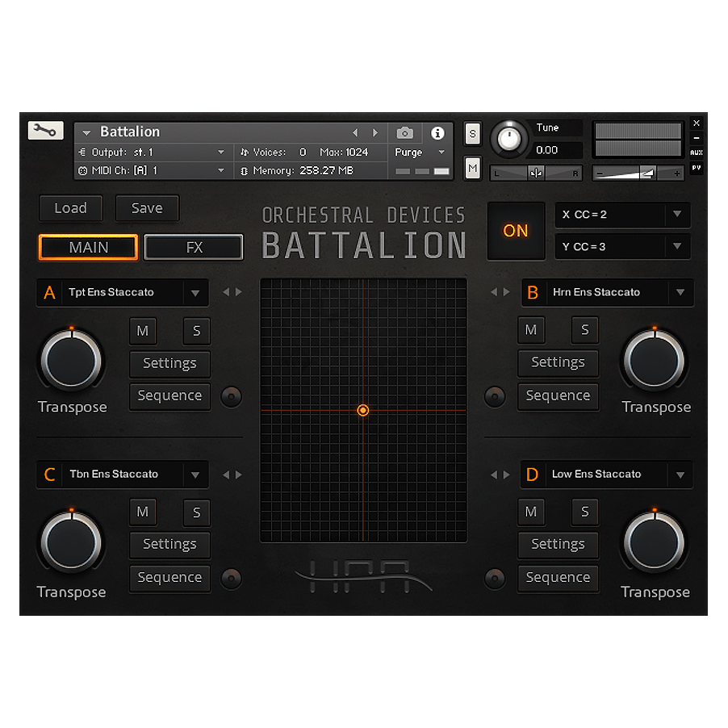Select the MAIN tab
This screenshot has width=728, height=728.
pos(87,247)
